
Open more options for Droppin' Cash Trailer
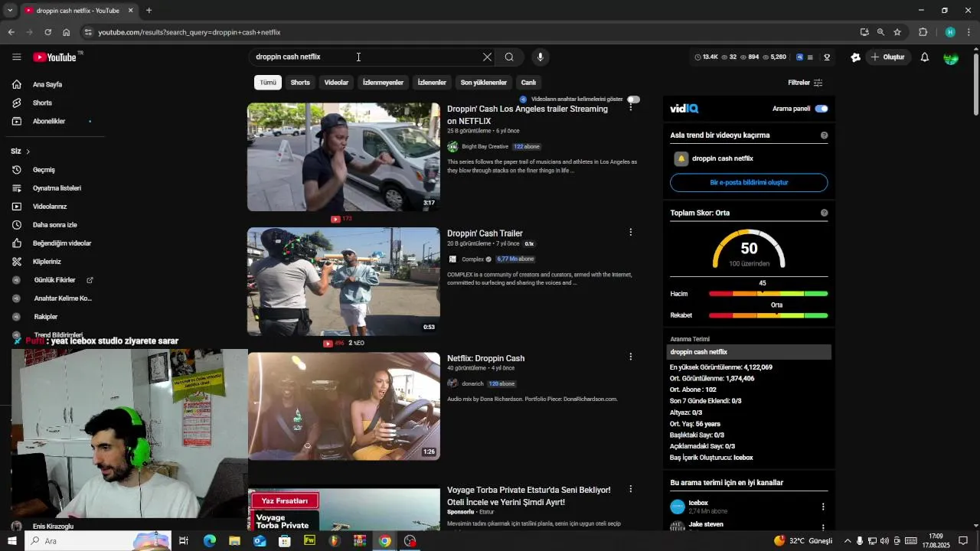coord(631,232)
